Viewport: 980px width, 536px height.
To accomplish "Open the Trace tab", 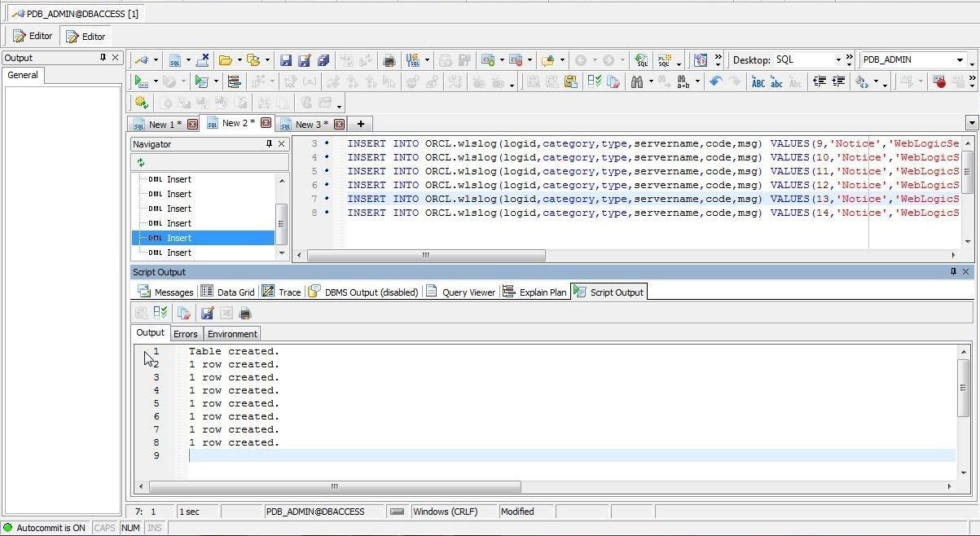I will [282, 292].
